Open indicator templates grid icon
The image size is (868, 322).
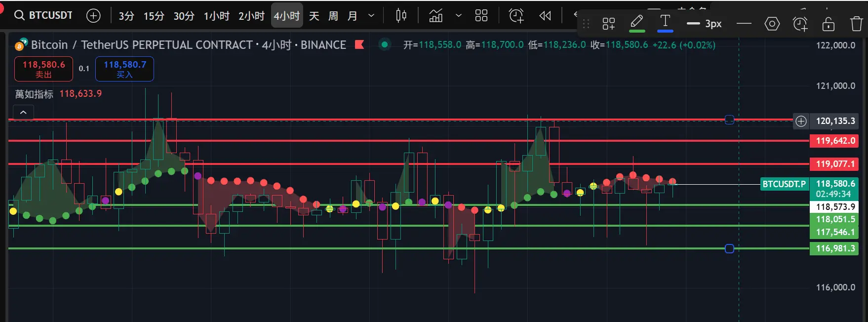coord(481,16)
